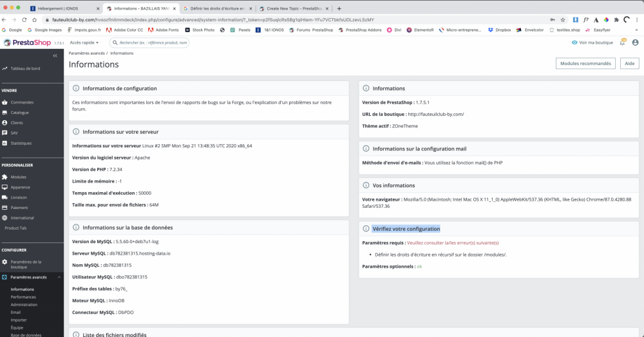
Task: Click the Aide button
Action: tap(630, 64)
